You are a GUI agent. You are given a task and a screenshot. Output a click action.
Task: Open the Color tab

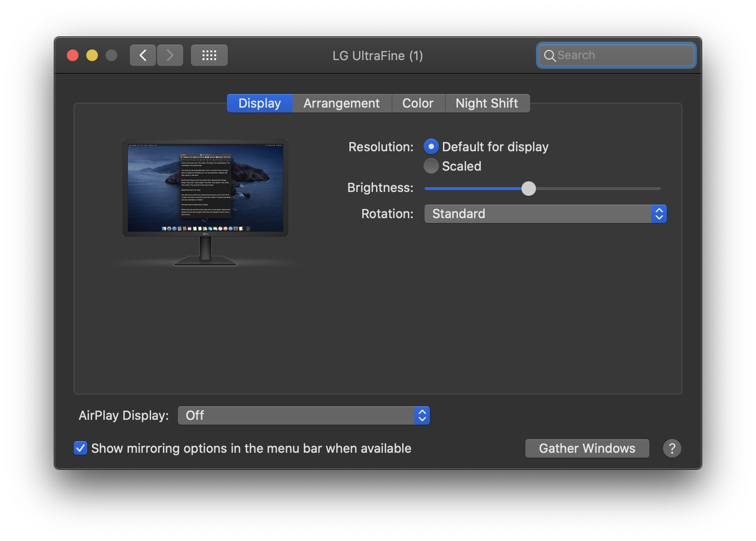(418, 103)
